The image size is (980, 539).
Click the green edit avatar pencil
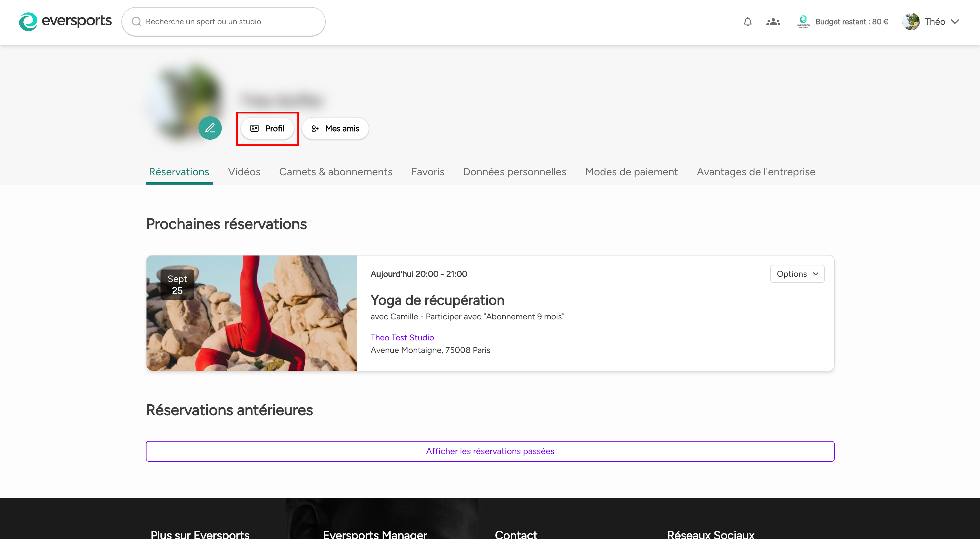click(x=210, y=128)
